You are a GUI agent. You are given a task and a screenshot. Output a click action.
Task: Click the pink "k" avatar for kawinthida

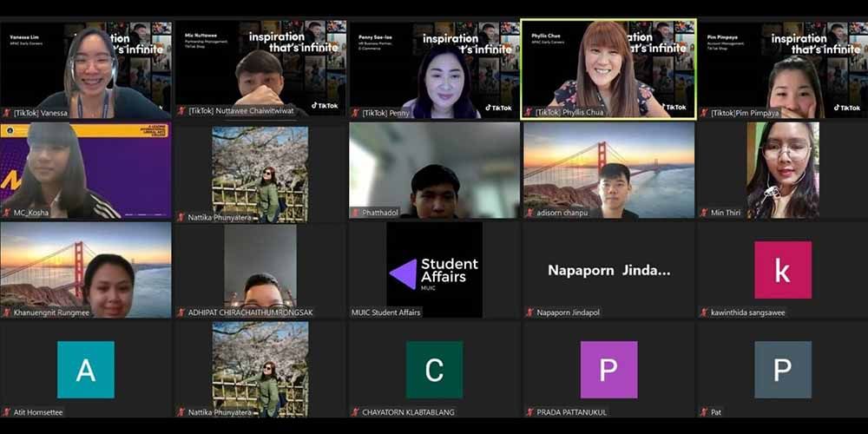[x=782, y=270]
